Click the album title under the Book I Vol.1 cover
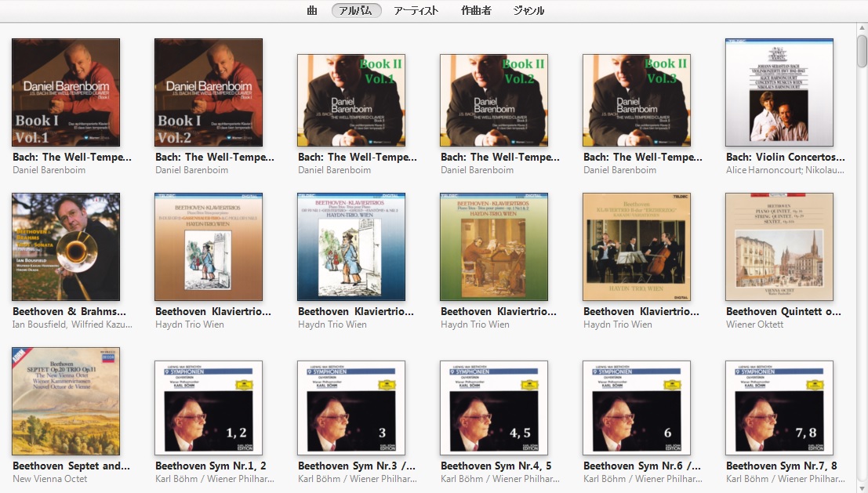The height and width of the screenshot is (493, 868). tap(72, 157)
